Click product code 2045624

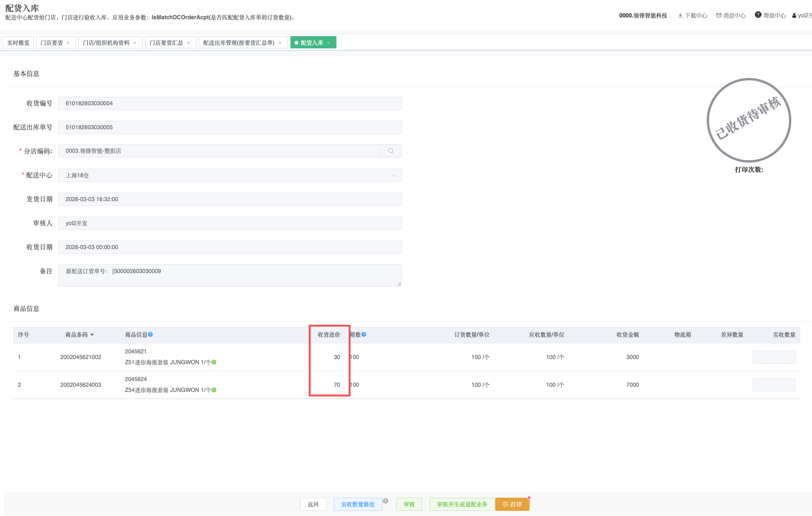tap(136, 379)
